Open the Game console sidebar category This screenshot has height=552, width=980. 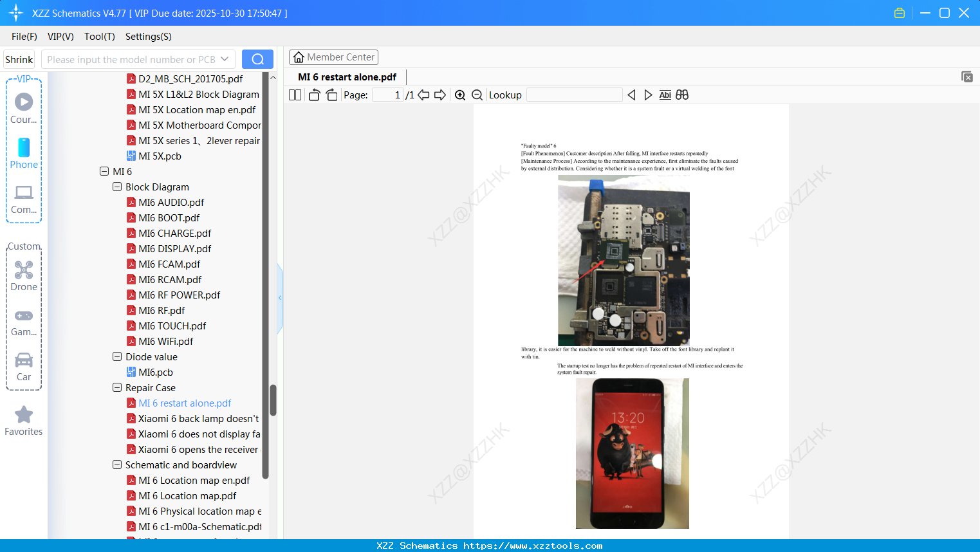click(x=24, y=322)
